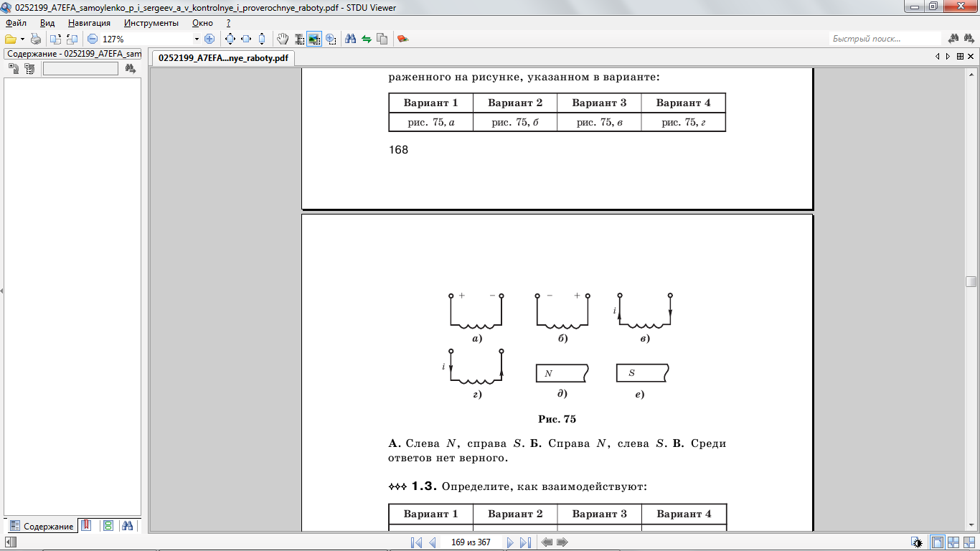
Task: Go to previous page button
Action: 433,542
